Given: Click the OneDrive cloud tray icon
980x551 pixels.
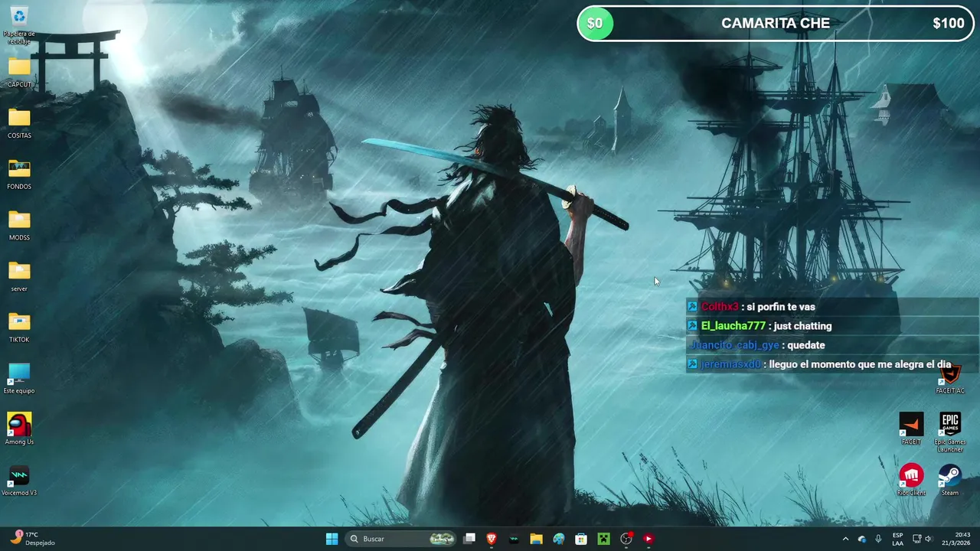Looking at the screenshot, I should [862, 539].
